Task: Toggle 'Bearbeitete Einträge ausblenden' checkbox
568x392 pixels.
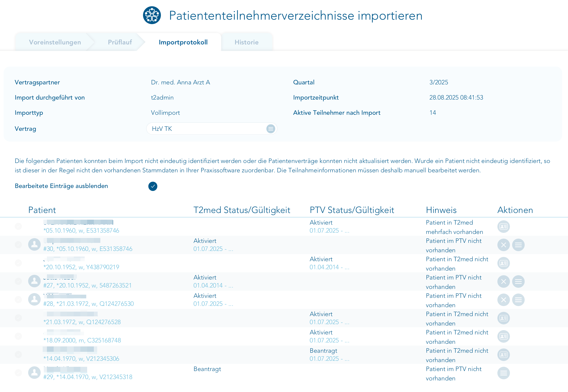Action: click(153, 186)
